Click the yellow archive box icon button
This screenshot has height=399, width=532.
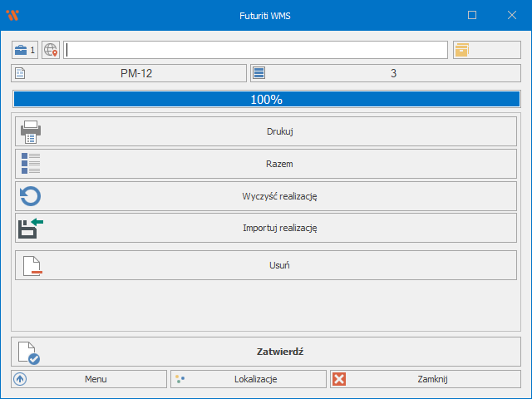pos(461,50)
